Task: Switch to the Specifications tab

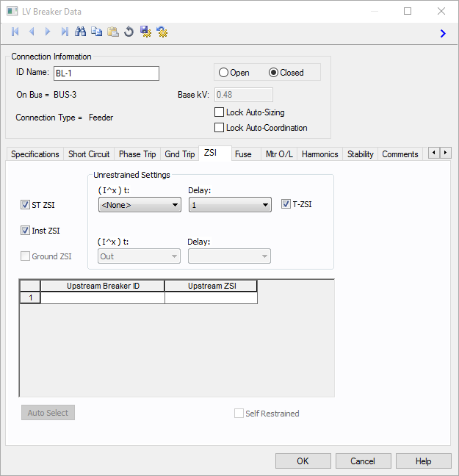Action: click(35, 154)
